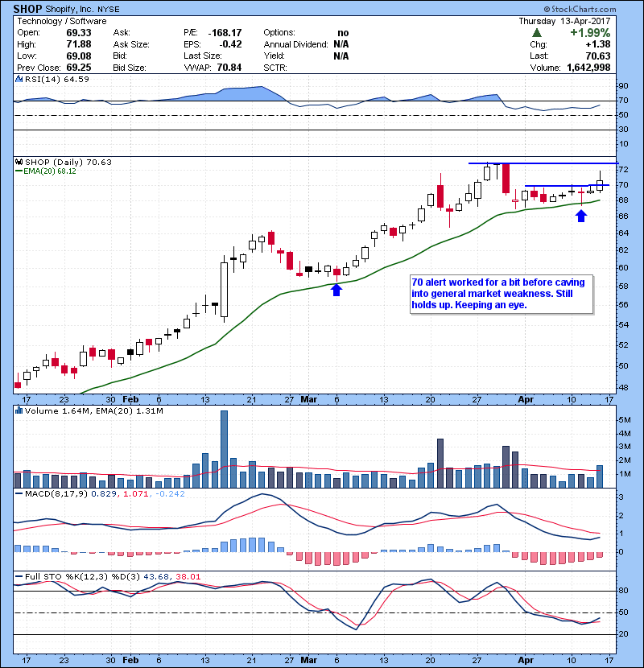This screenshot has height=668, width=644.
Task: Click the SCTR label
Action: 275,68
